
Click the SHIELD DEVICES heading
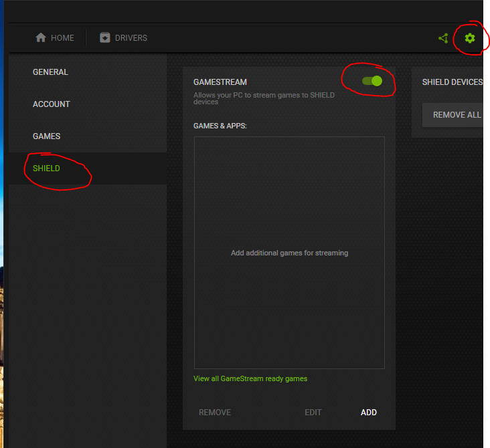453,82
